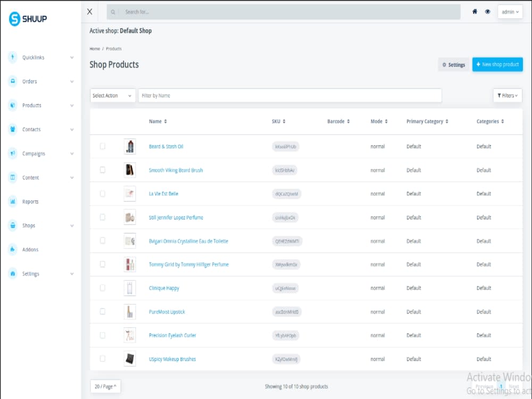Sort by Mode using the sort arrows
Viewport: 532px width, 399px height.
[x=386, y=121]
